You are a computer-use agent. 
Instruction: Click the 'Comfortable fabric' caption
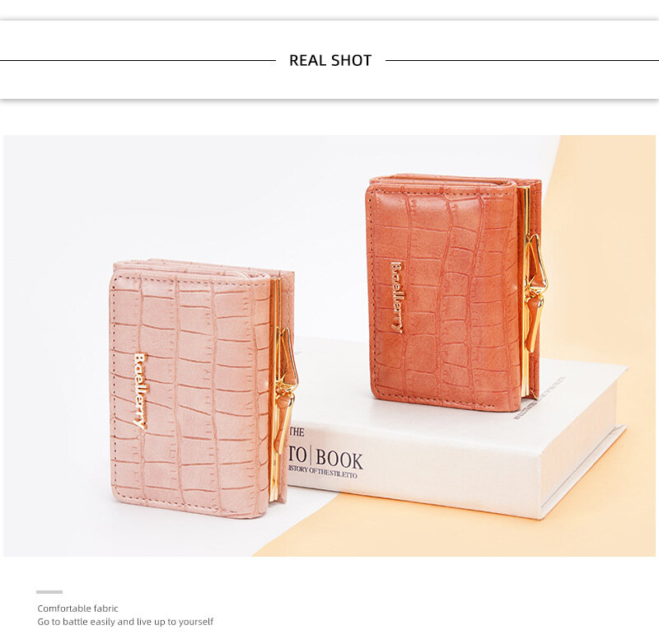[77, 609]
